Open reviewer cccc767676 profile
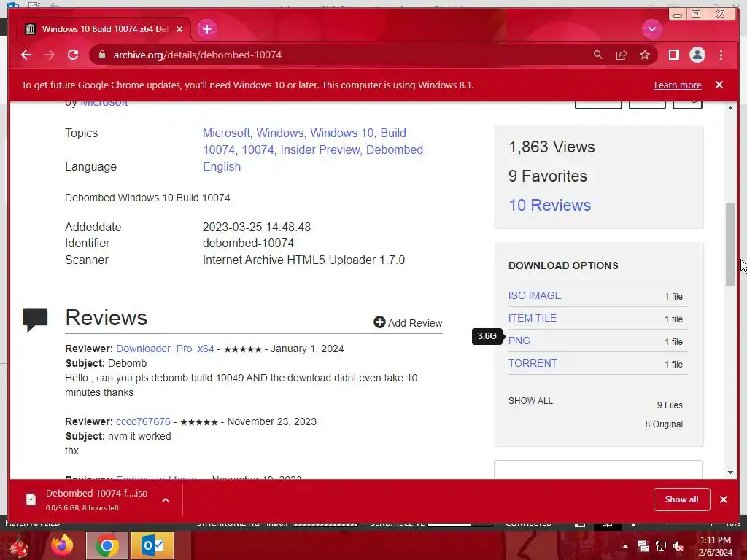Viewport: 747px width, 560px height. coord(143,421)
